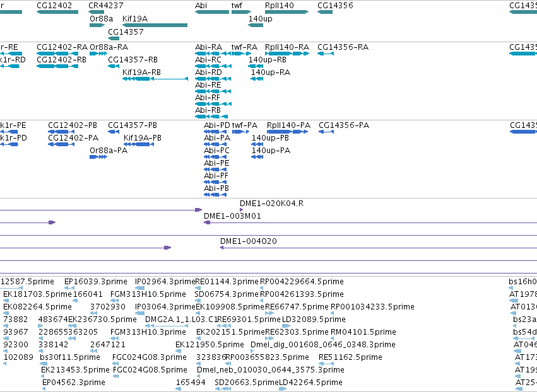Select EST bs30f11.5prime
The width and height of the screenshot is (537, 392).
pos(44,364)
